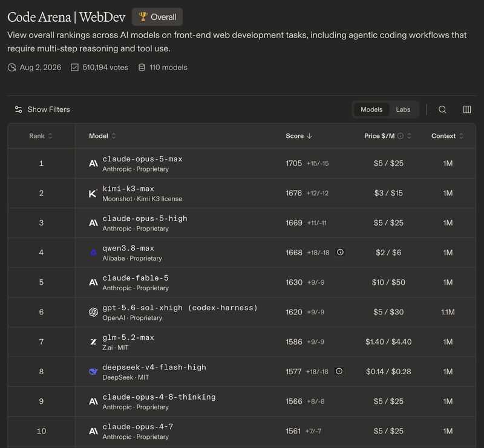Click 110 models text
This screenshot has width=484, height=448.
click(168, 68)
